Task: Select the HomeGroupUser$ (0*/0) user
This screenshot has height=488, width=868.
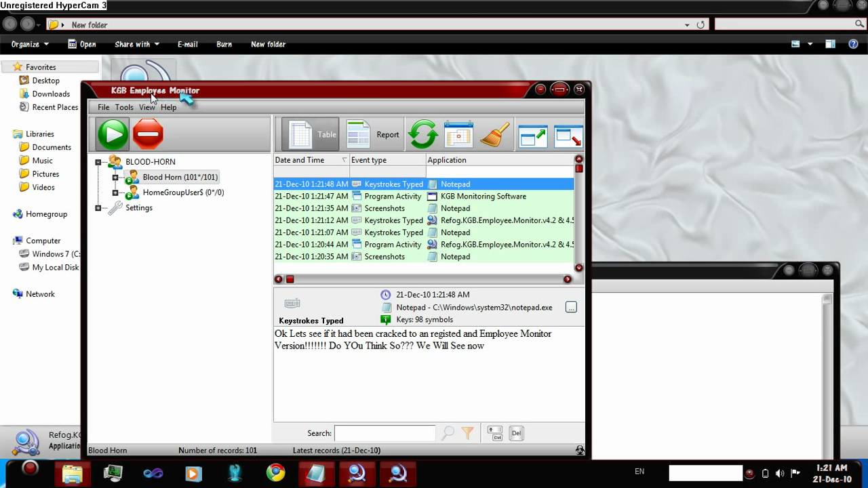Action: point(183,192)
